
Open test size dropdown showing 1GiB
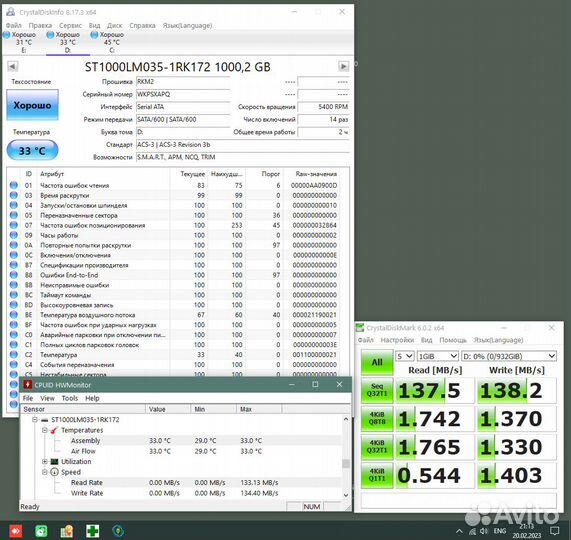coord(437,356)
